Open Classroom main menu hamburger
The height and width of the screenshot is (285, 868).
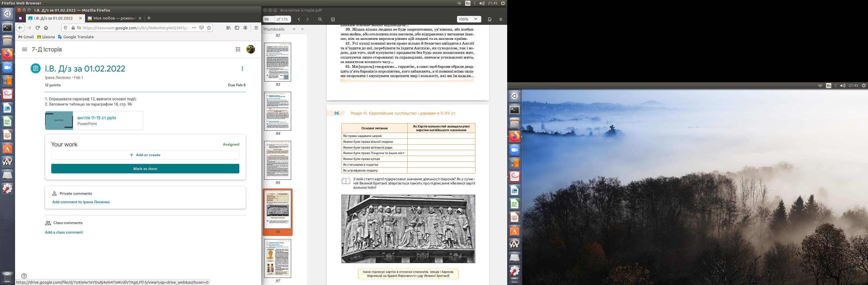tap(24, 49)
